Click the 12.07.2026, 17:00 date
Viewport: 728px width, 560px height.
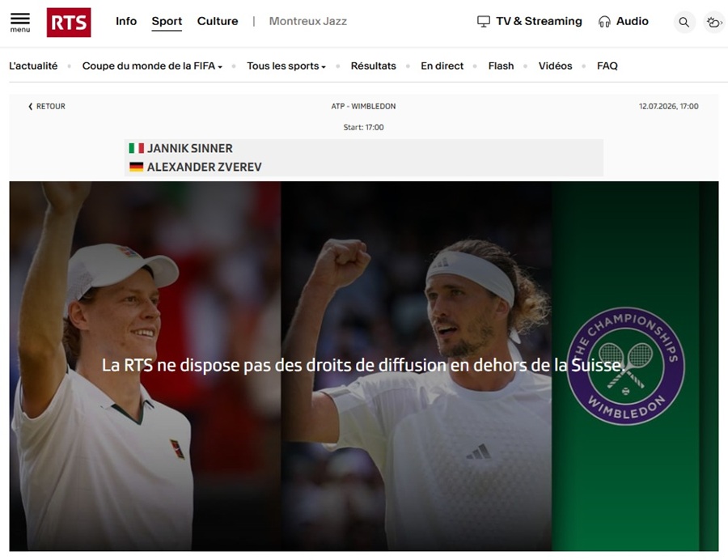(669, 106)
